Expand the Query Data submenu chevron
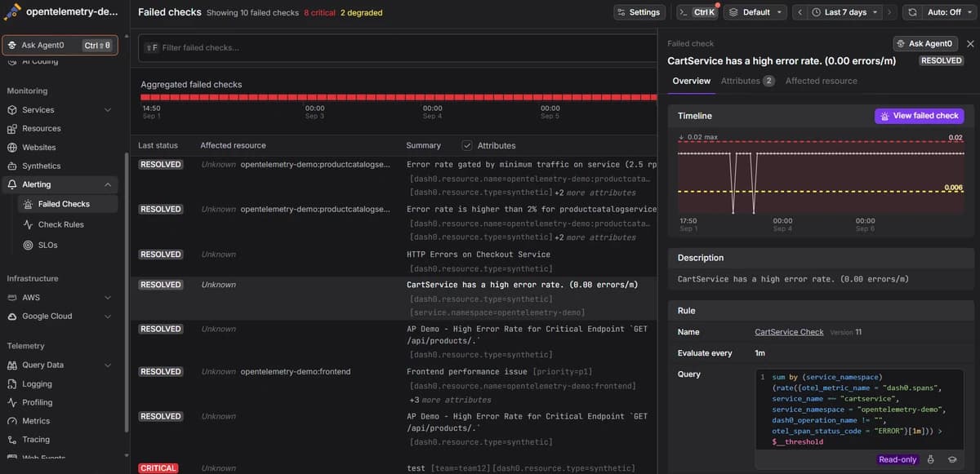 [x=108, y=365]
